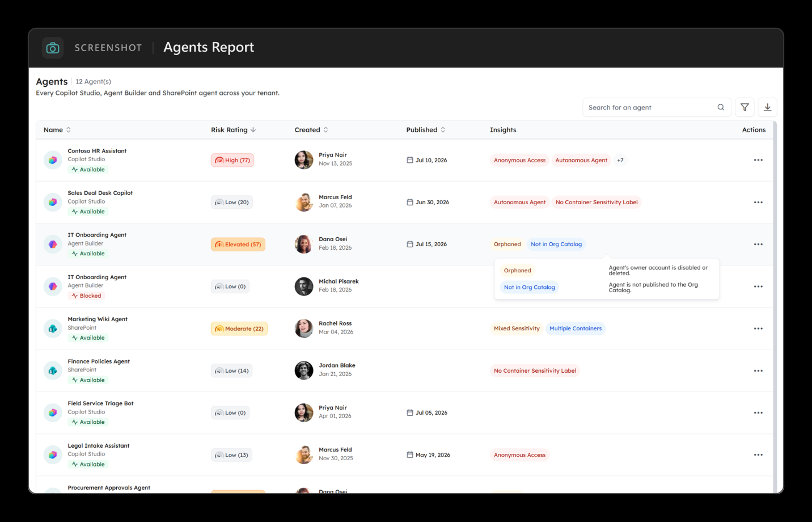The image size is (812, 522).
Task: Open actions menu for Marketing Wiki Agent
Action: (x=758, y=329)
